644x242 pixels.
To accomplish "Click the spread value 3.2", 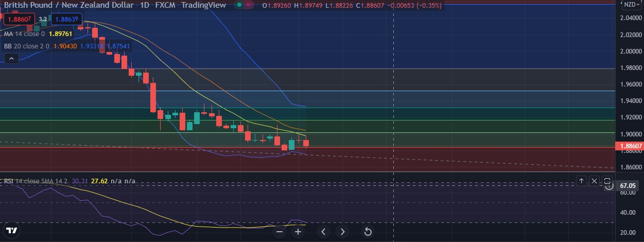I will (42, 19).
